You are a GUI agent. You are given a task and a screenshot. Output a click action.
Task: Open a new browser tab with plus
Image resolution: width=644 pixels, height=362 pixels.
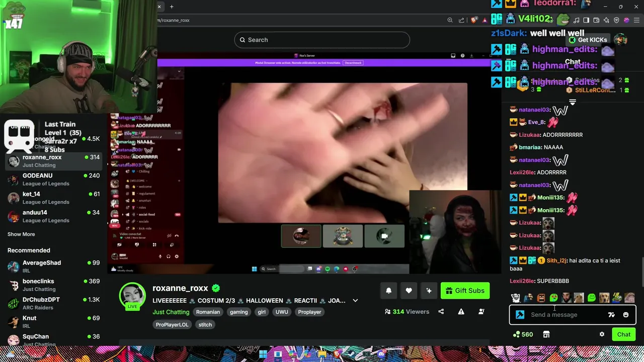point(172,7)
